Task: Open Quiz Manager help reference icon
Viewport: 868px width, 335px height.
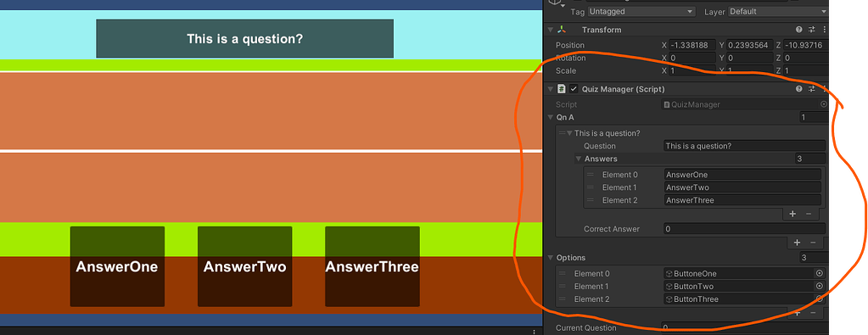Action: (x=798, y=89)
